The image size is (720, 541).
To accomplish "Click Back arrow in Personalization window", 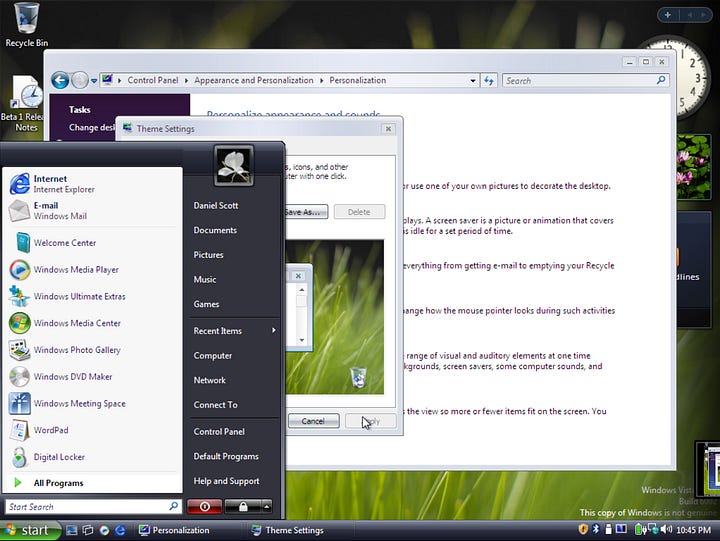I will [60, 80].
